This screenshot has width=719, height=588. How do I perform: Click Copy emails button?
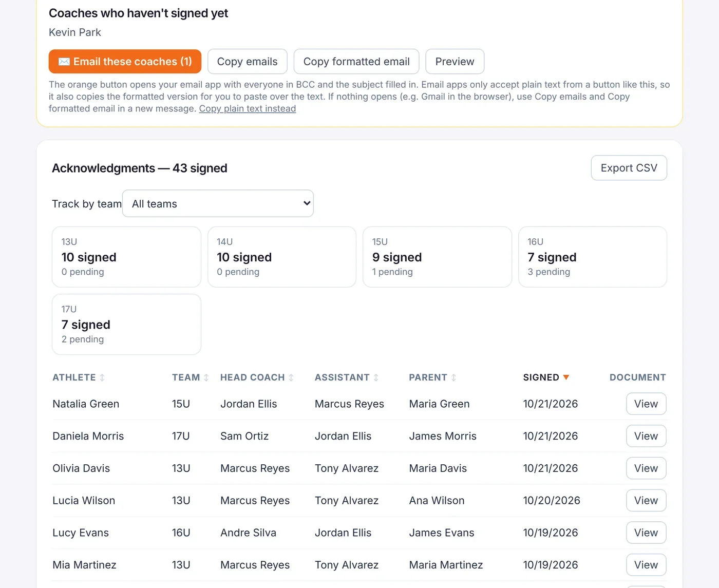point(247,62)
